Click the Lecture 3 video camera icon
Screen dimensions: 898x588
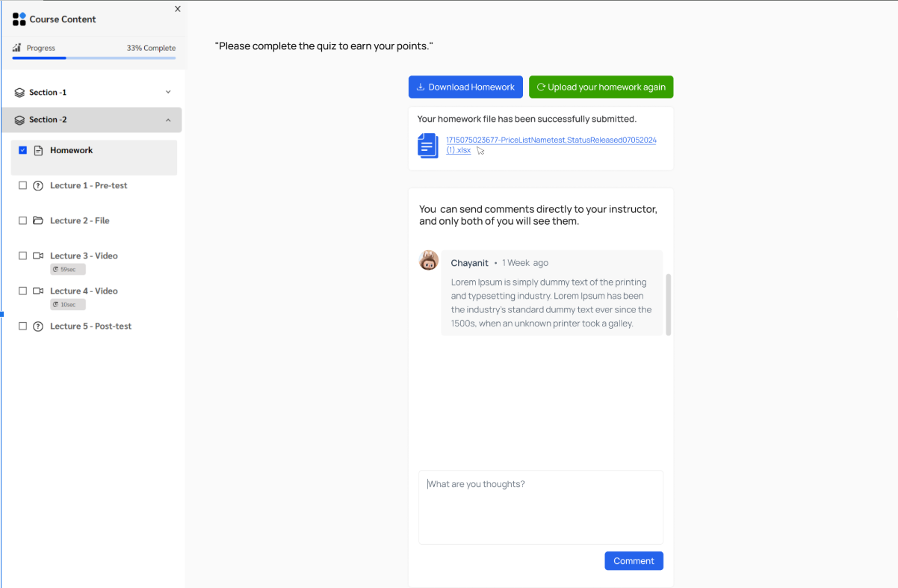38,256
